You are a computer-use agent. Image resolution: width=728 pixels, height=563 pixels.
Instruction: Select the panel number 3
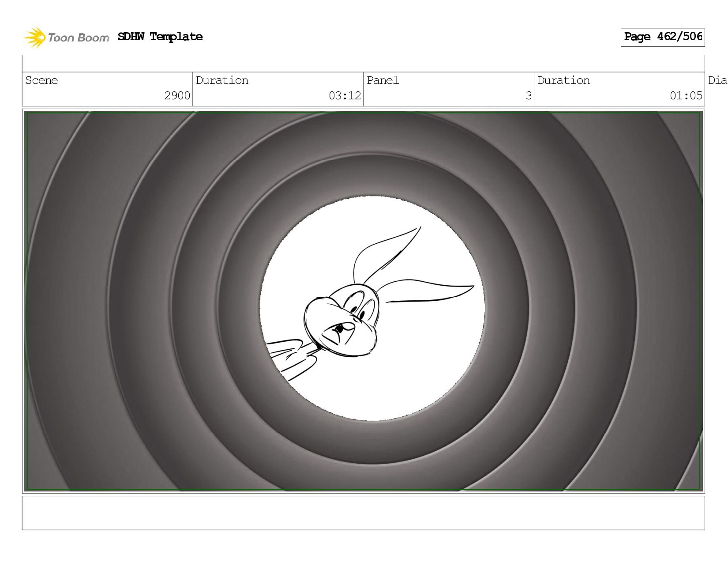(529, 96)
